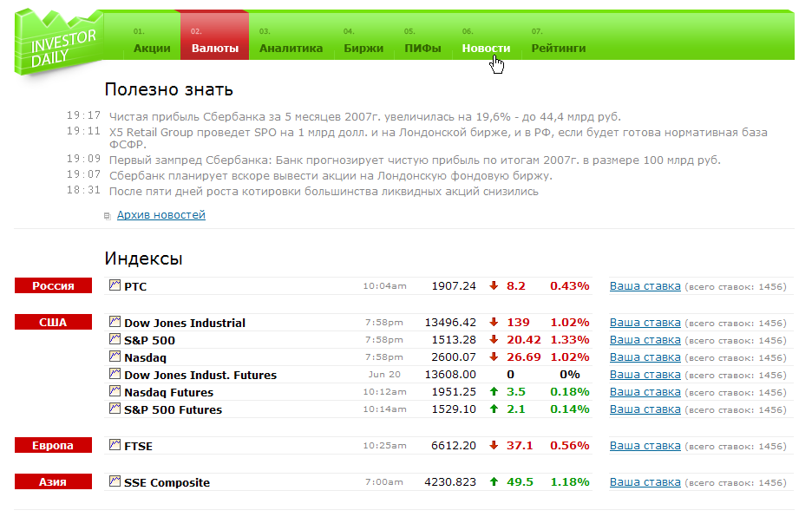This screenshot has width=812, height=530.
Task: Click the document icon beside Архив новостей
Action: point(106,215)
